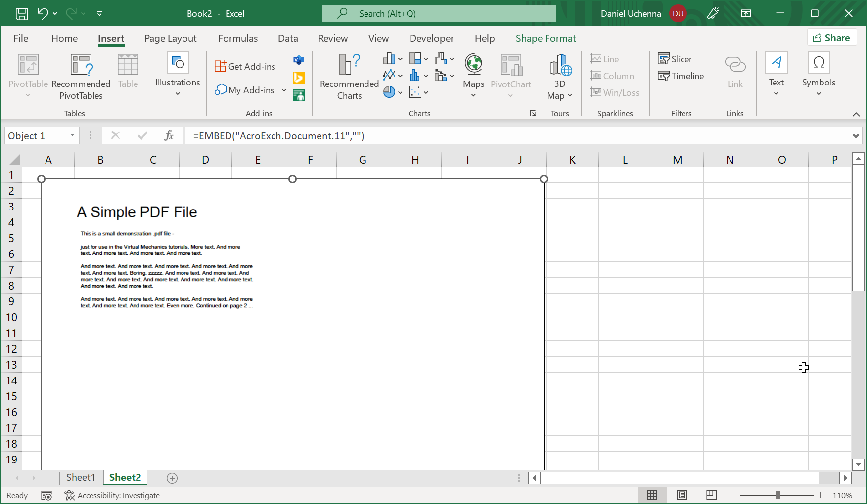Click Accessibility Investigate status icon
This screenshot has width=867, height=504.
click(70, 495)
